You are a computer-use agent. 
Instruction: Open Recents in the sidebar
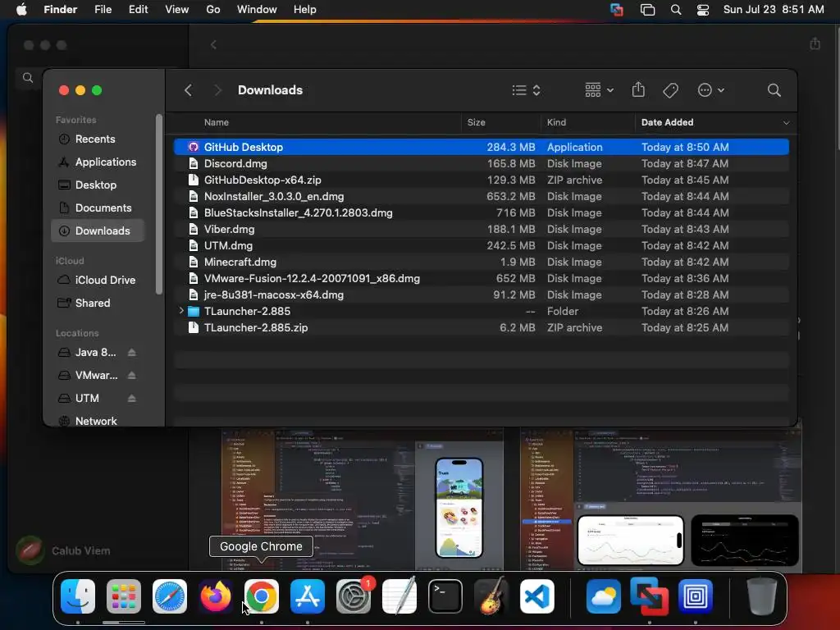coord(98,139)
